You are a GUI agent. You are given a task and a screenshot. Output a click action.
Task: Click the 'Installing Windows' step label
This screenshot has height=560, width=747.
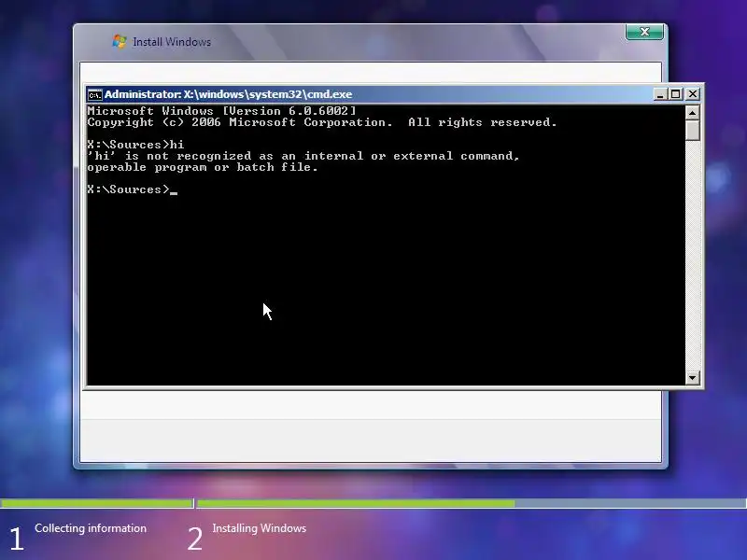260,528
